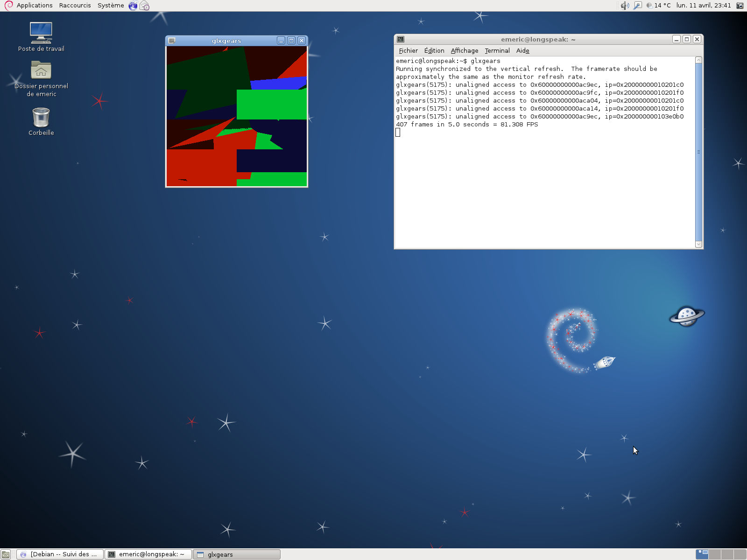Click the weather applet showing 14 °C
The image size is (747, 560).
coord(658,6)
